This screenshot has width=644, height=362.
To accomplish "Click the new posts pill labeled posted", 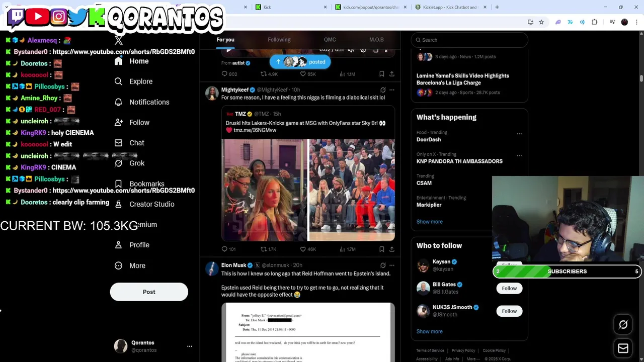I will 300,62.
